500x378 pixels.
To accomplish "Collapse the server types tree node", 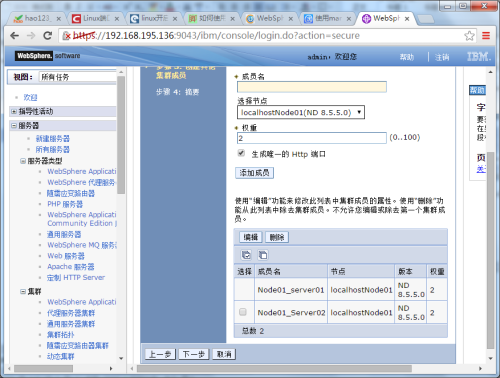I will tap(23, 161).
